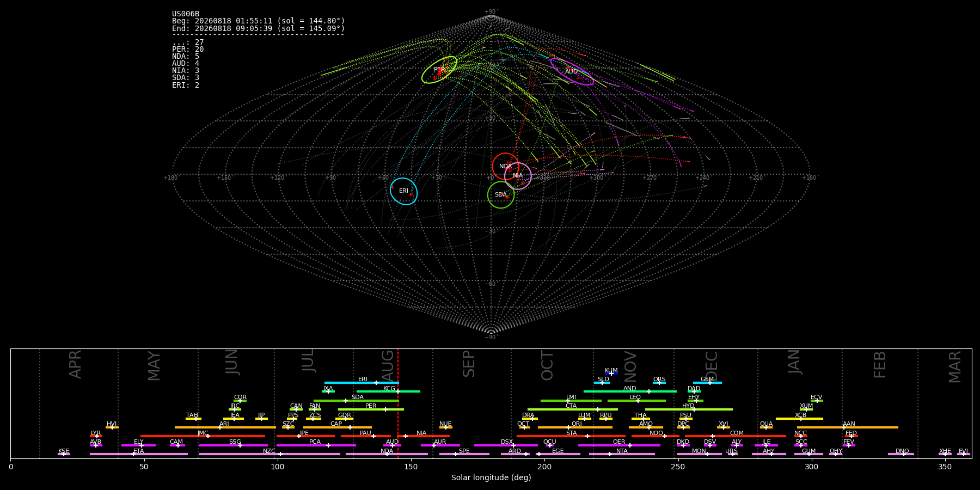
Task: Click the GEM shower bar near December
Action: 707,383
